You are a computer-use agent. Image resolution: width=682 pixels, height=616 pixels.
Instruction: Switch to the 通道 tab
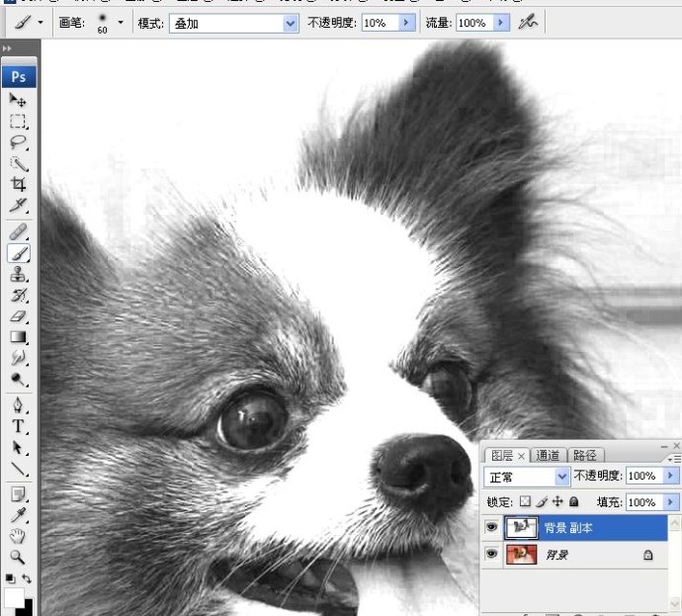548,455
